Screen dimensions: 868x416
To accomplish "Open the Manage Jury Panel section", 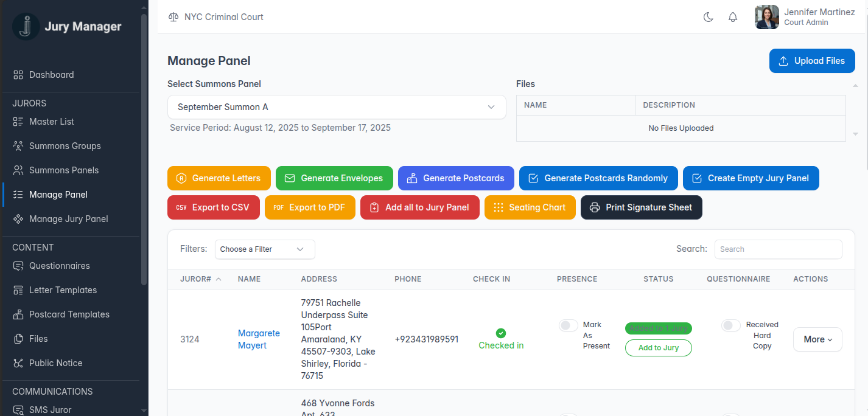I will pyautogui.click(x=69, y=218).
